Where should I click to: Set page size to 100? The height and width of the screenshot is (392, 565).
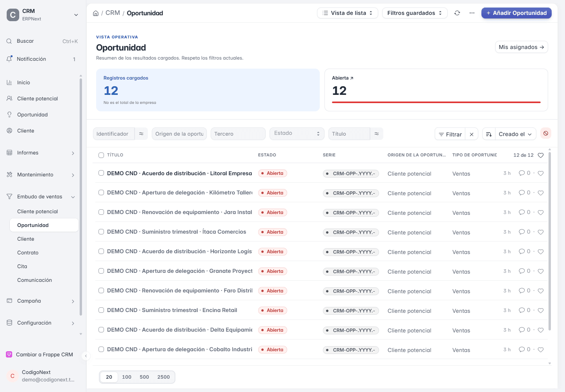tap(127, 377)
